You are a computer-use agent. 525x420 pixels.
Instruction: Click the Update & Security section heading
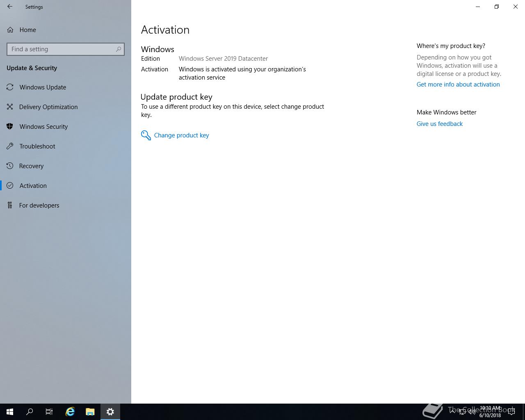tap(32, 68)
